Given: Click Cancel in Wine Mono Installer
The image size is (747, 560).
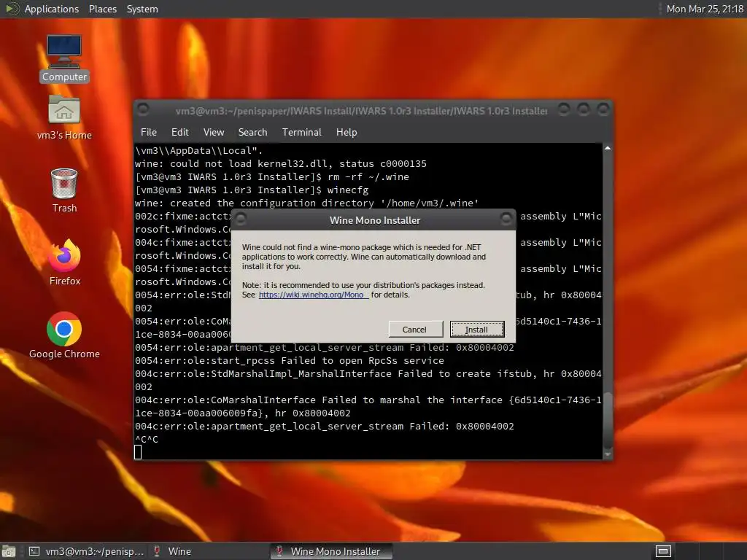Looking at the screenshot, I should click(x=414, y=330).
